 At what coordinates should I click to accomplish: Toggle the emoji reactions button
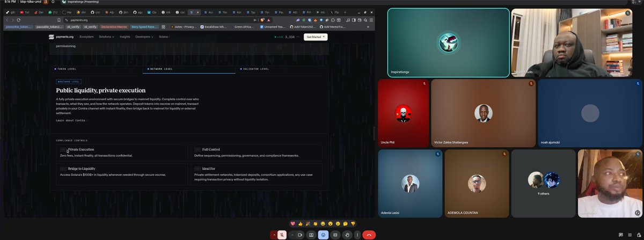coord(323,235)
